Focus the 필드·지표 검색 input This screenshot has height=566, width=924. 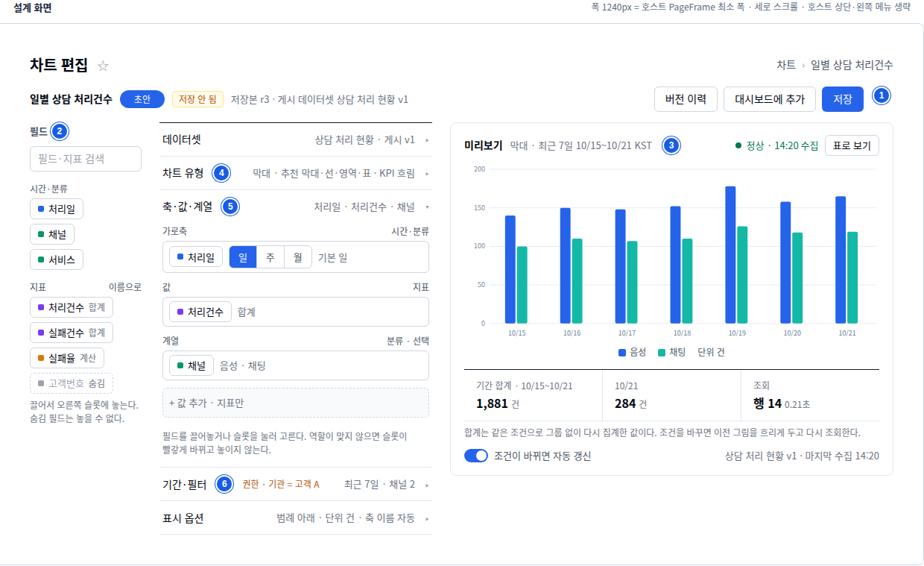(x=86, y=159)
